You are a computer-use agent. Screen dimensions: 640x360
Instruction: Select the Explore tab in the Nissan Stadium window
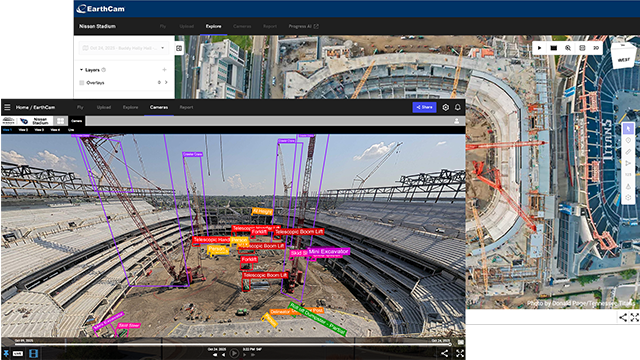point(213,26)
